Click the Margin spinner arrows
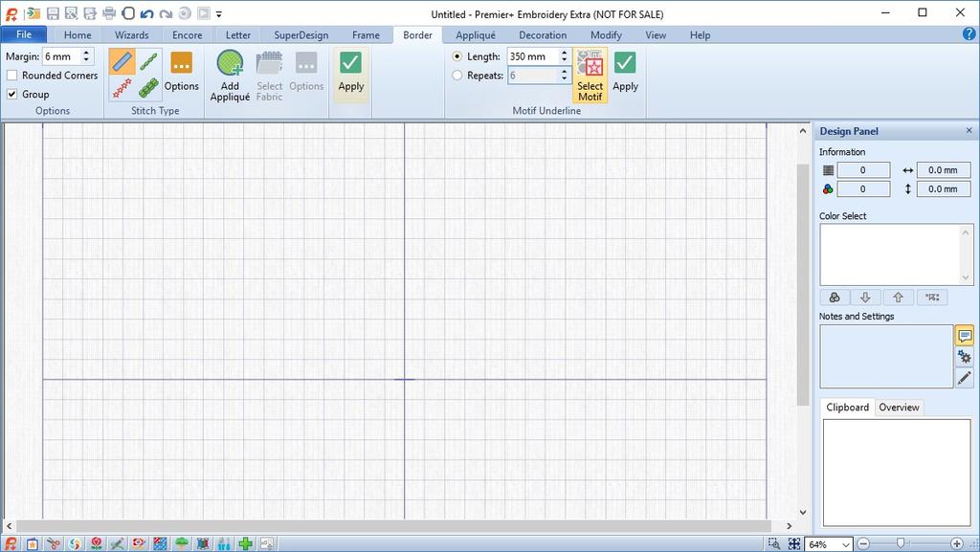Image resolution: width=980 pixels, height=552 pixels. (x=86, y=56)
